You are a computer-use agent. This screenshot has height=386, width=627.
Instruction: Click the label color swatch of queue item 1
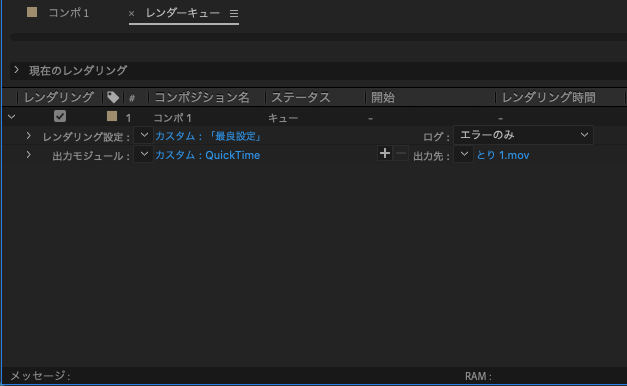112,116
